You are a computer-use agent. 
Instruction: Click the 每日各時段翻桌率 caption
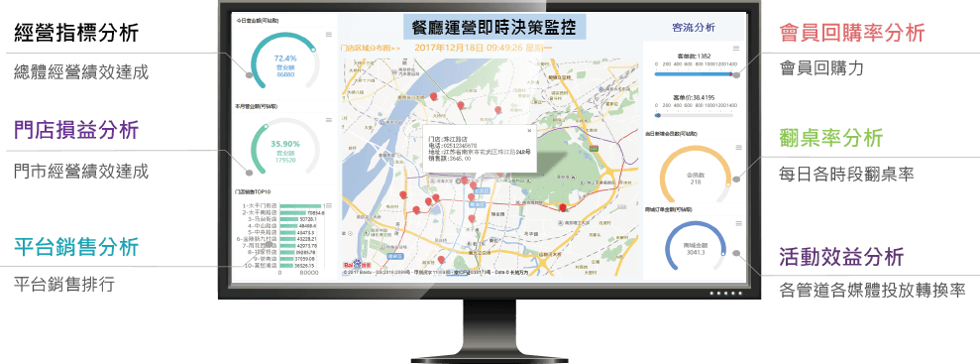point(847,174)
